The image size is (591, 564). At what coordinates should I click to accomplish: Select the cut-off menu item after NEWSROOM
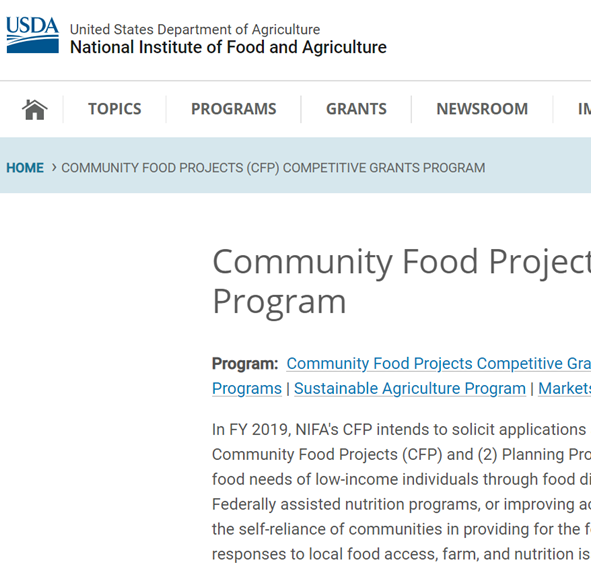coord(584,109)
